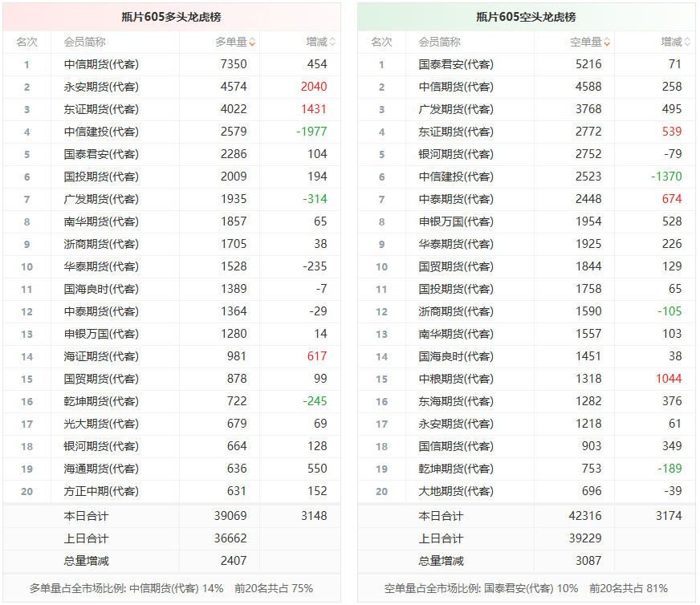This screenshot has width=700, height=605.
Task: Click 本日合计 row in long table
Action: pos(172,516)
